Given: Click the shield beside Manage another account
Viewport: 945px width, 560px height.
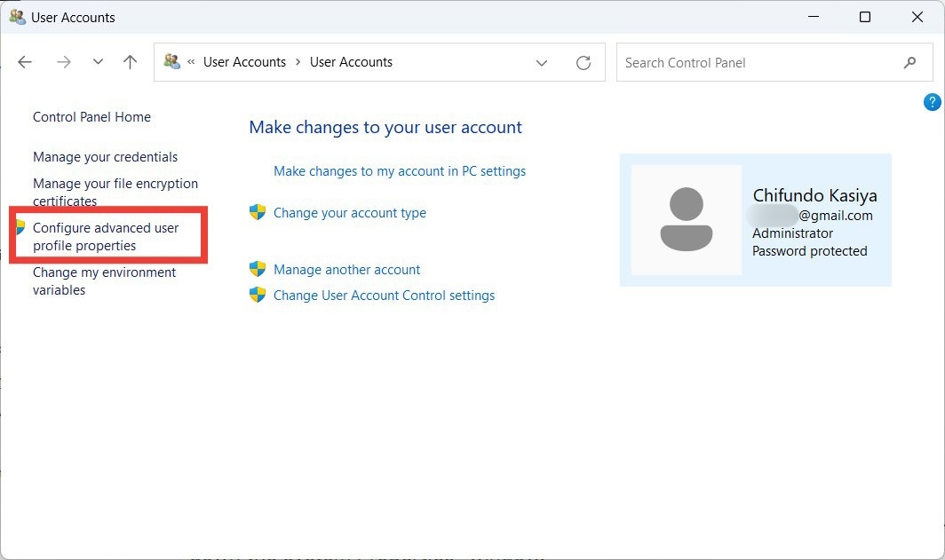Looking at the screenshot, I should [x=258, y=270].
